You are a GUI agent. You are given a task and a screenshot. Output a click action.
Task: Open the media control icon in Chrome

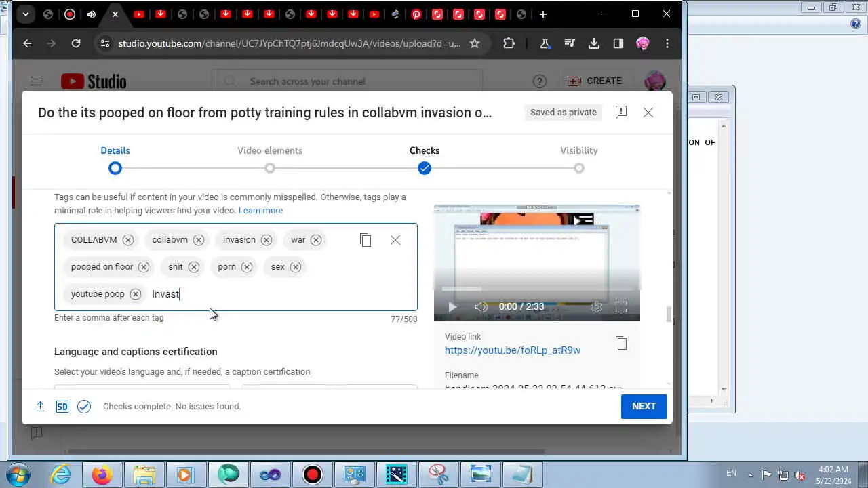pos(570,43)
